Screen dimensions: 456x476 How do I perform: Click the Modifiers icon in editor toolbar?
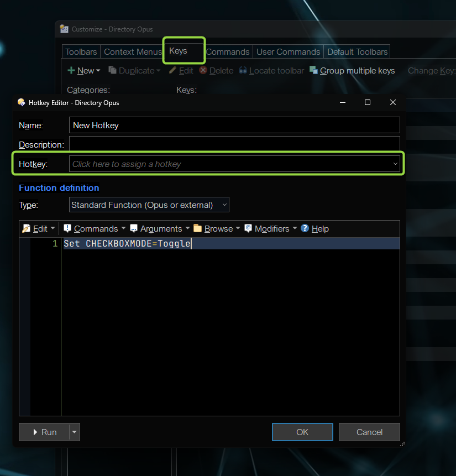[248, 228]
